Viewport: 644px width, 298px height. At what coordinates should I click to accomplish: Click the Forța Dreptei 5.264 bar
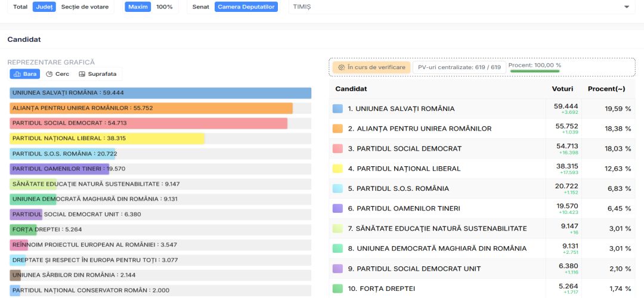click(x=23, y=230)
